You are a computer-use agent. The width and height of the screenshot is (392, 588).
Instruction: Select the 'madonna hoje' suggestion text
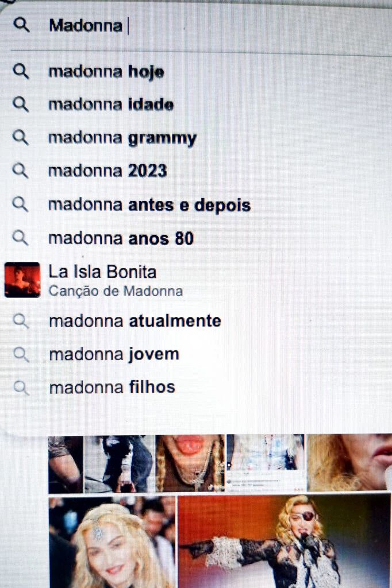[x=107, y=72]
